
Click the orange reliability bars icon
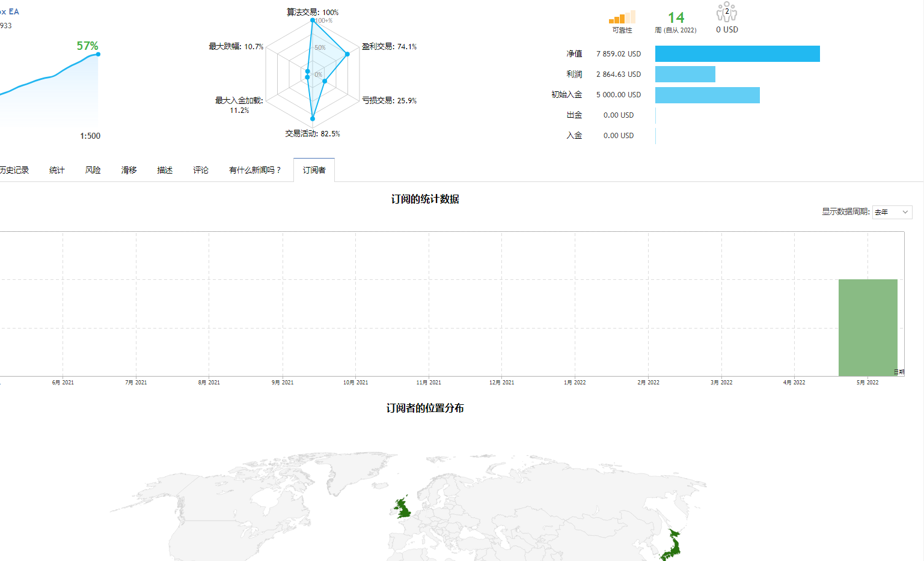622,17
